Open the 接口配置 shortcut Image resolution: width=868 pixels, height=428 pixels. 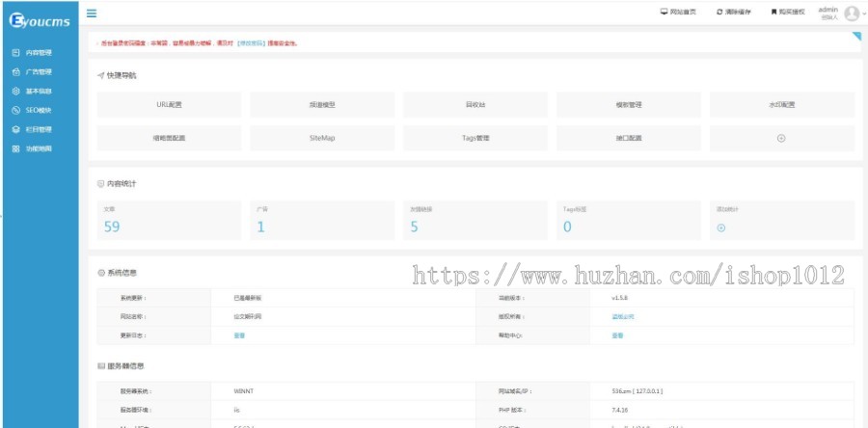coord(629,138)
